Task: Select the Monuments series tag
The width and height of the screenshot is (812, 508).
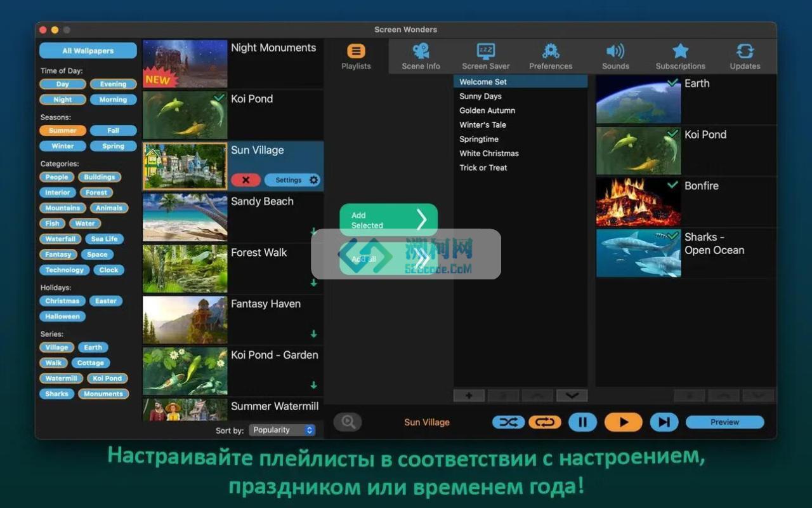Action: [103, 394]
